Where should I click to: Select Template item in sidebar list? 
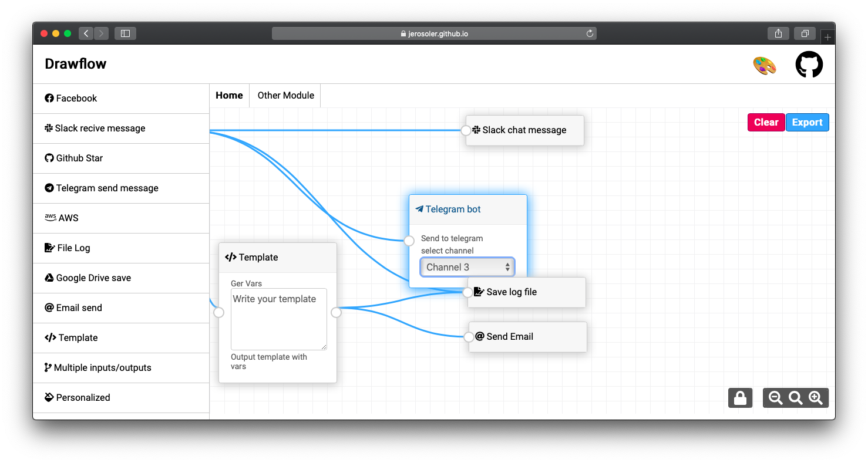(121, 338)
